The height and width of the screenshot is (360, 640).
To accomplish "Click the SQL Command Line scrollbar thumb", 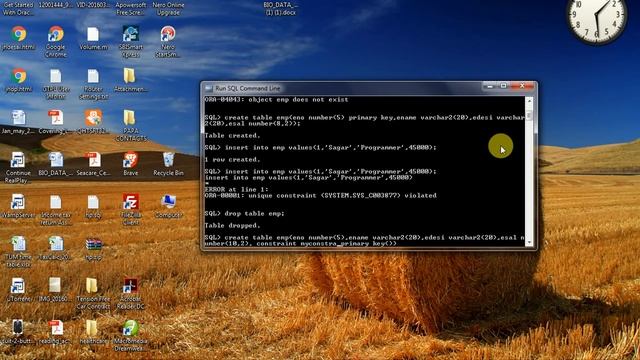I will tap(529, 116).
